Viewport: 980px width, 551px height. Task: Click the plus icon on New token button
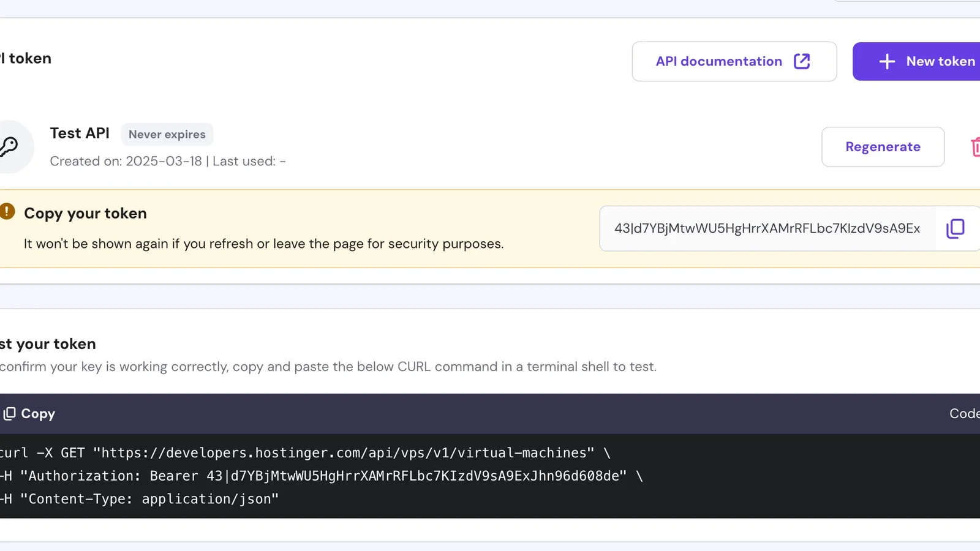tap(886, 61)
